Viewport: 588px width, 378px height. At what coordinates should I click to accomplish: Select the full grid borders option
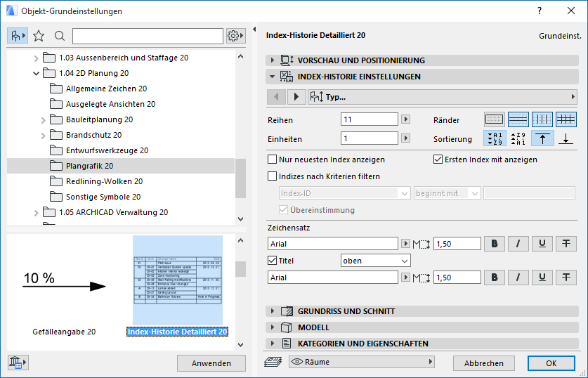[566, 119]
